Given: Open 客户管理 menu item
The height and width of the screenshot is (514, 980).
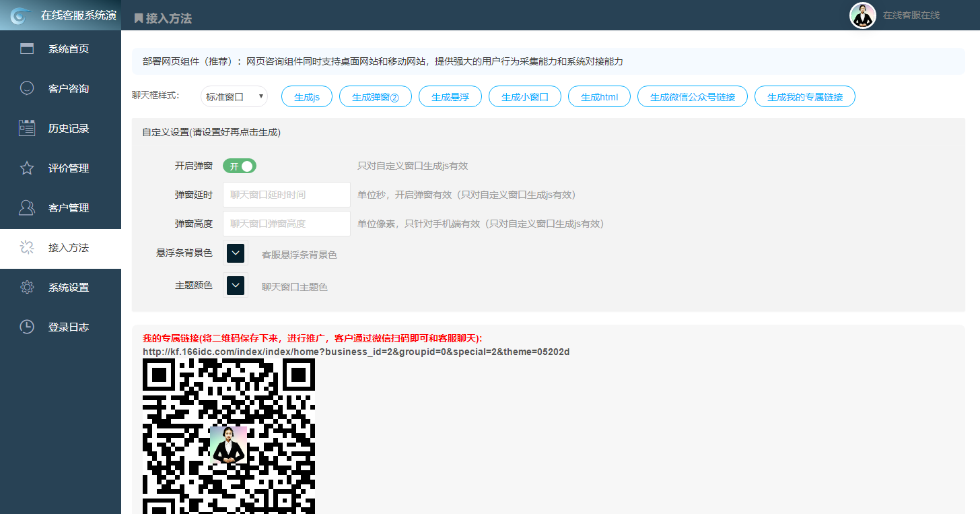Looking at the screenshot, I should (x=61, y=207).
